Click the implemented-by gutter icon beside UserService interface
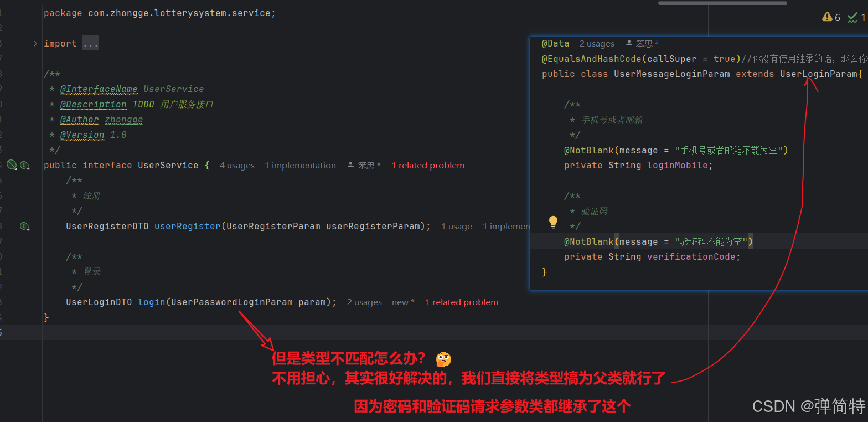 click(x=25, y=165)
